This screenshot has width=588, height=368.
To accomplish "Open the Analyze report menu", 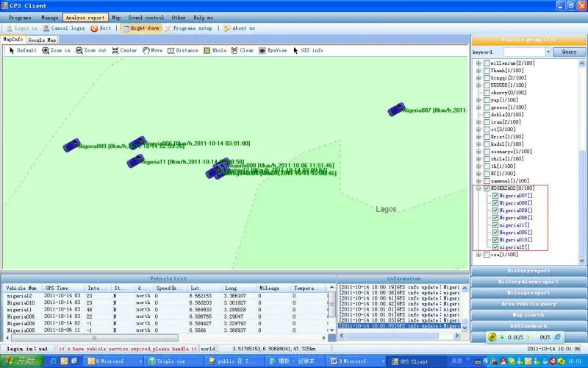I will (85, 18).
